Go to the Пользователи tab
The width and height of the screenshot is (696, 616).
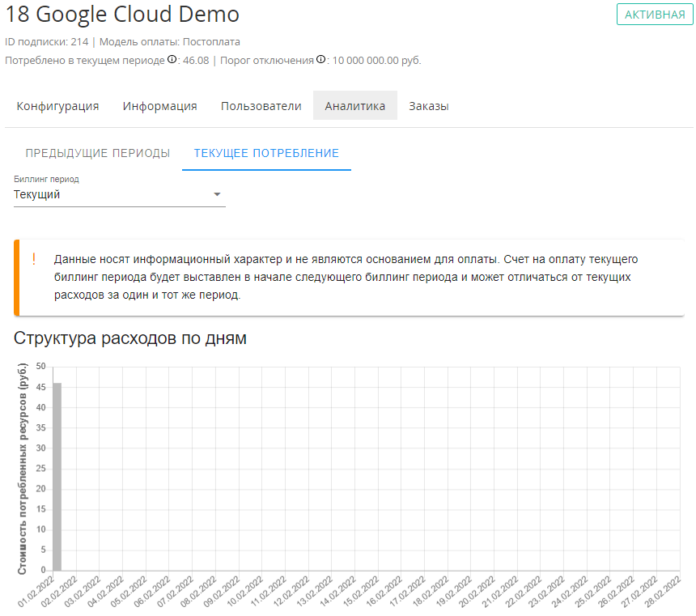(x=261, y=106)
